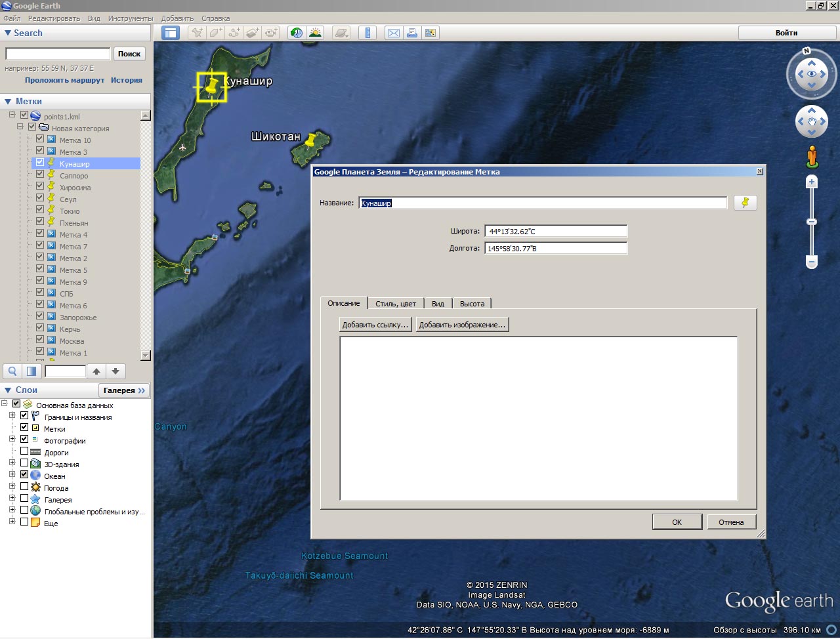Enable the Погода layer checkbox
The image size is (840, 639).
coord(24,487)
